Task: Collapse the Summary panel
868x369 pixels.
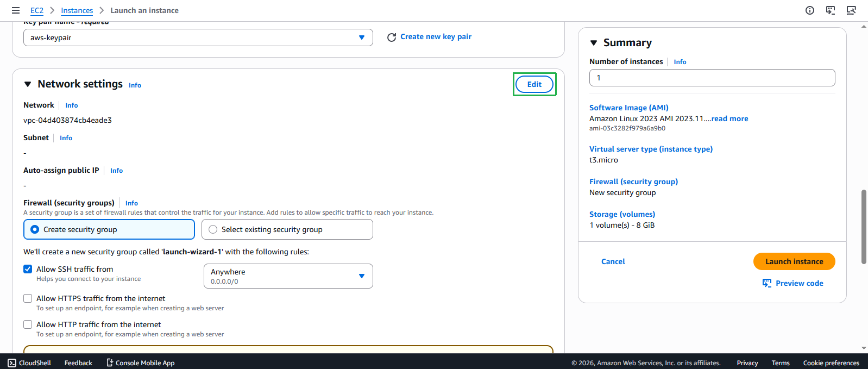Action: [x=594, y=43]
